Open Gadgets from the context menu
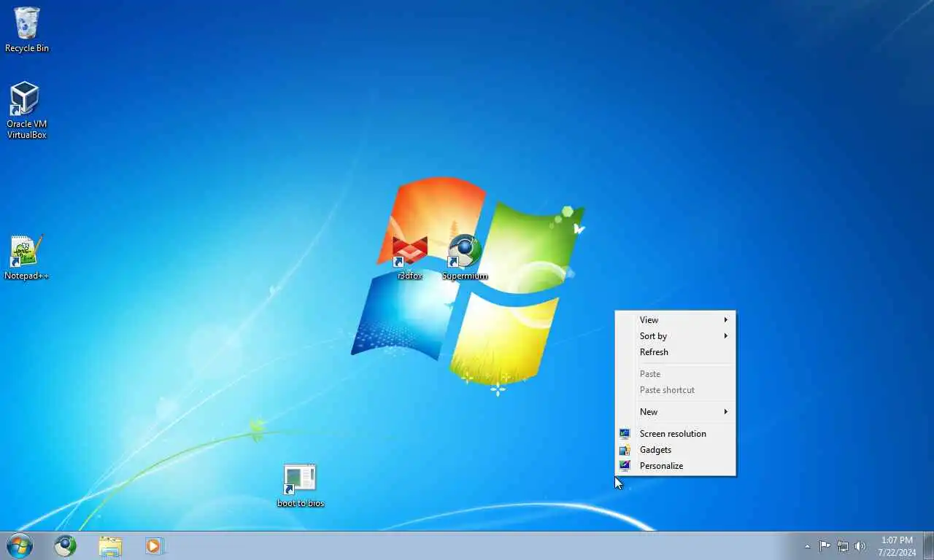This screenshot has height=560, width=934. tap(675, 450)
